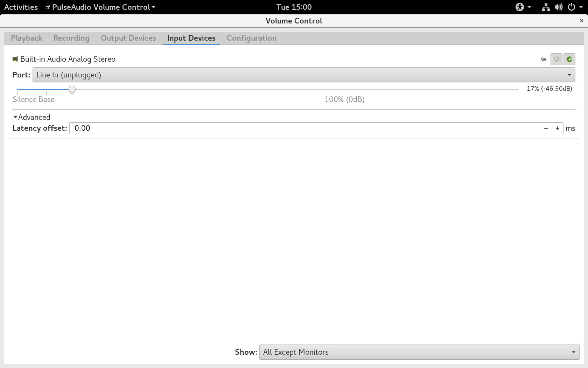Open the Activities overview
Screen dimensions: 588x368
(21, 7)
